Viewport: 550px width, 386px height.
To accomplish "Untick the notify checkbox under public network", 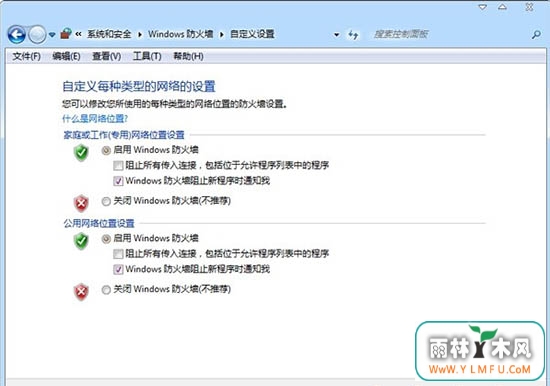I will pos(118,269).
